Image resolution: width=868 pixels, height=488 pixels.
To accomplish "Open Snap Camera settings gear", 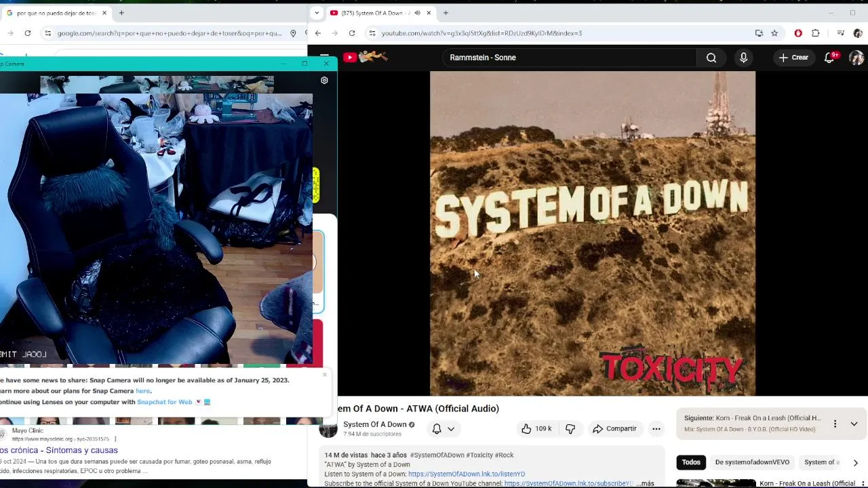I will 324,80.
